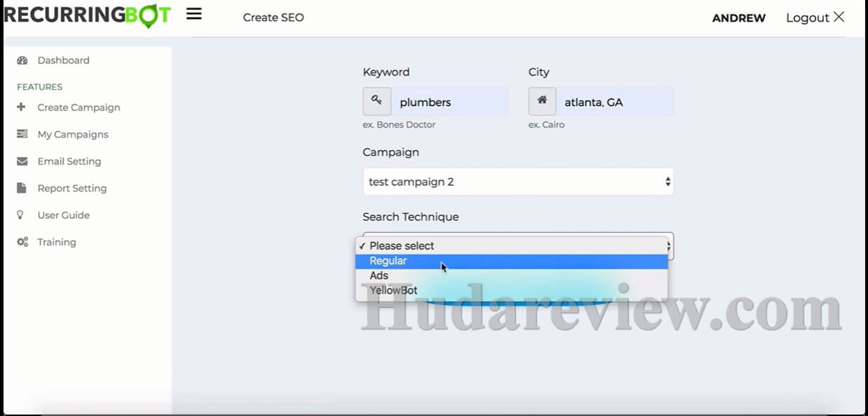This screenshot has width=868, height=416.
Task: Choose the Please select option
Action: pyautogui.click(x=512, y=246)
